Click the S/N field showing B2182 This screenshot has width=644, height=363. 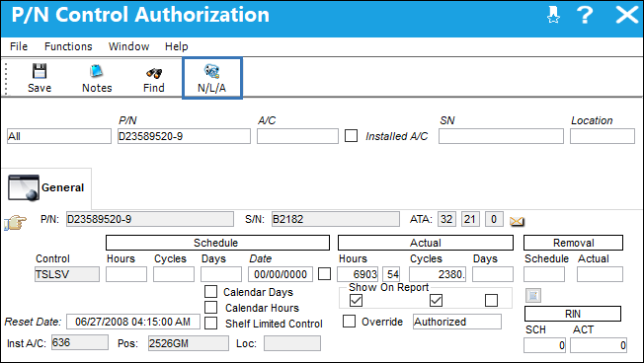click(x=336, y=219)
